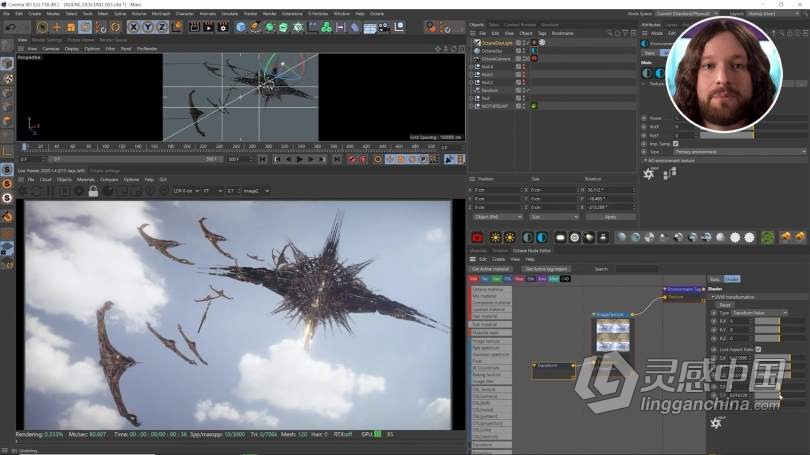Add Octane daylight sun icon
The image size is (810, 455).
(x=495, y=238)
